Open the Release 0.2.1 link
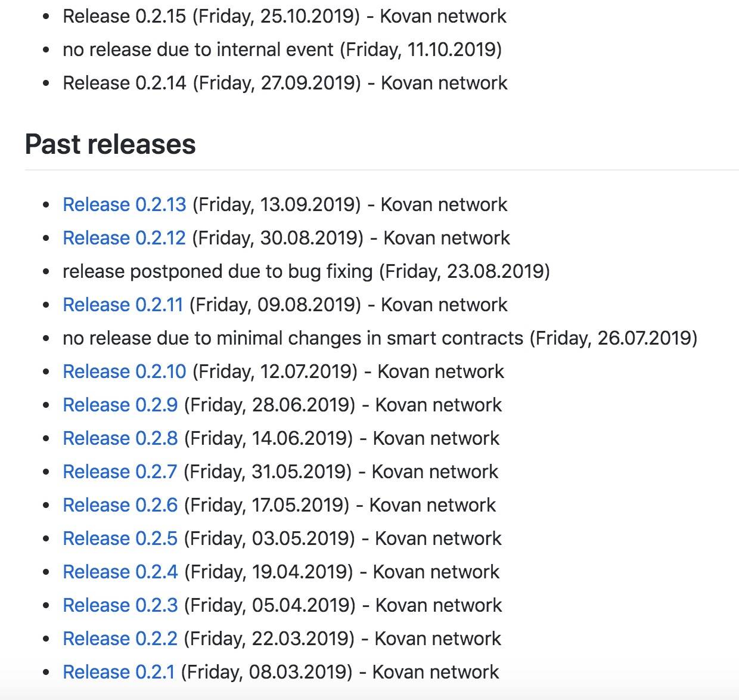 [119, 672]
